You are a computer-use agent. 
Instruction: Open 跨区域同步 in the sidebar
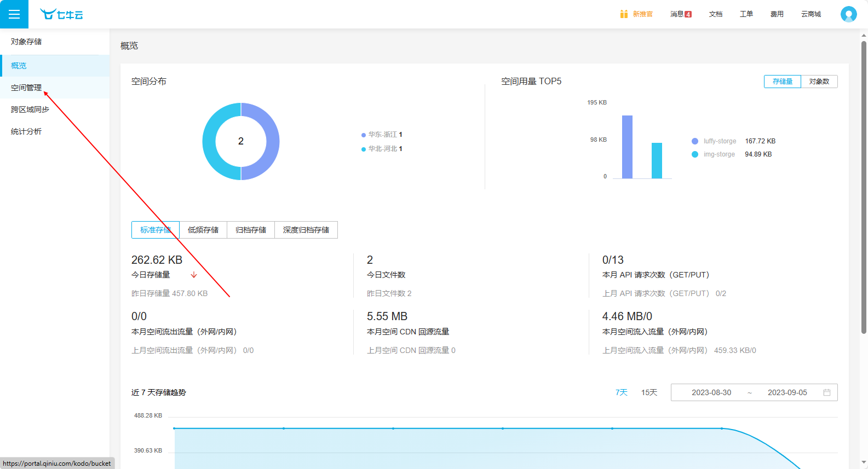[x=55, y=109]
